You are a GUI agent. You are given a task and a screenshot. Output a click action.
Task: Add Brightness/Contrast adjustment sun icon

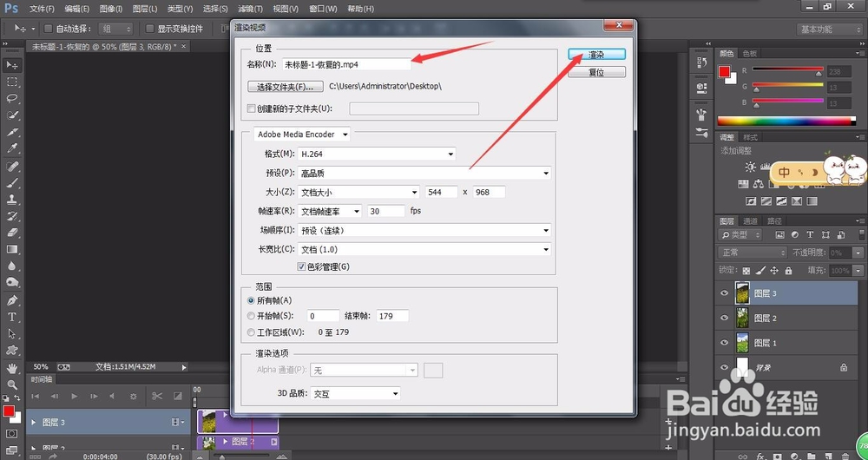tap(750, 167)
